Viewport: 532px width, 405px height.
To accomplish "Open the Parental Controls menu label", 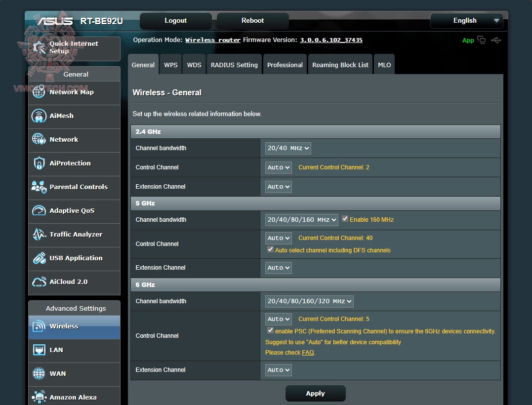I will pos(79,187).
